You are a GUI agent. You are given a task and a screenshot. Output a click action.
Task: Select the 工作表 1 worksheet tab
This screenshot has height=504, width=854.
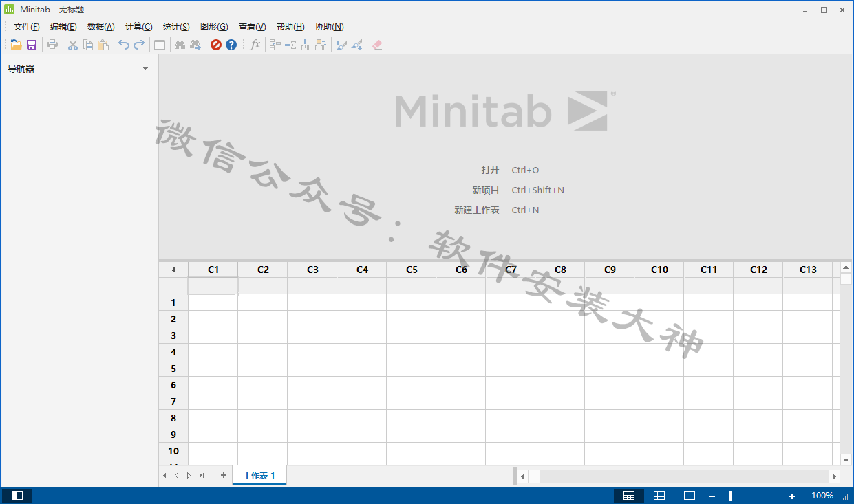pyautogui.click(x=259, y=476)
